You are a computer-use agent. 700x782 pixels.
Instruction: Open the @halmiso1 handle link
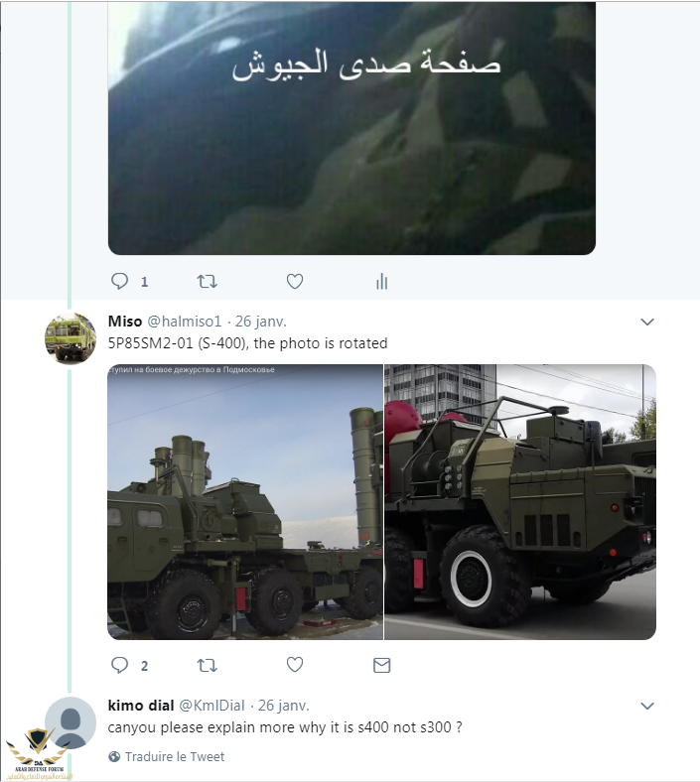point(185,322)
